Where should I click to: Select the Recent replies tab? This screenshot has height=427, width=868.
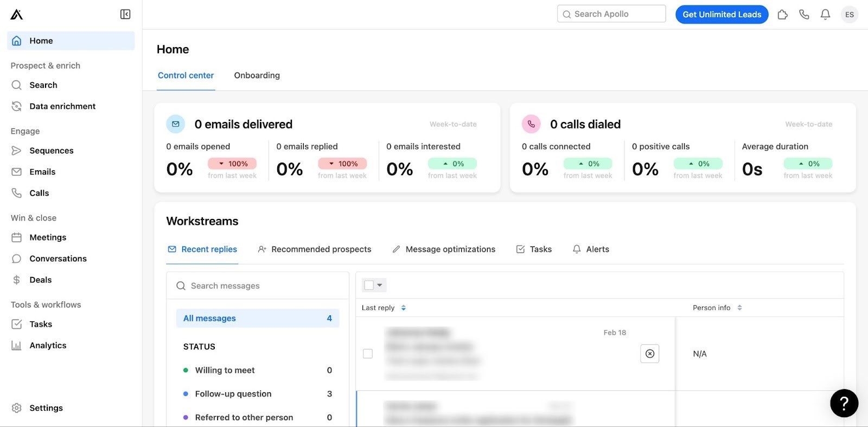coord(202,249)
